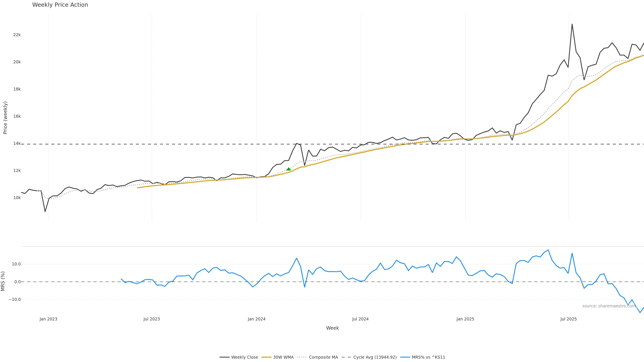The height and width of the screenshot is (362, 644).
Task: Click the 22k price axis label
Action: tap(17, 35)
